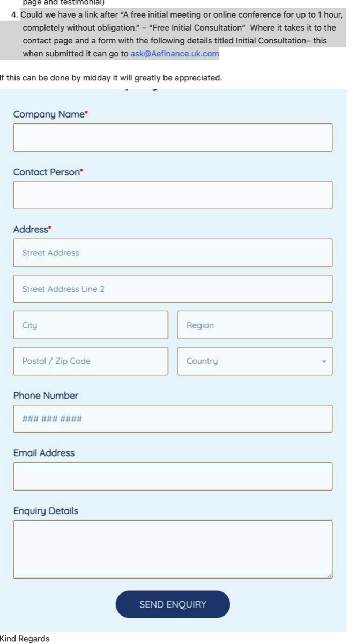Click into the Street Address field
This screenshot has width=357, height=644.
click(x=173, y=253)
